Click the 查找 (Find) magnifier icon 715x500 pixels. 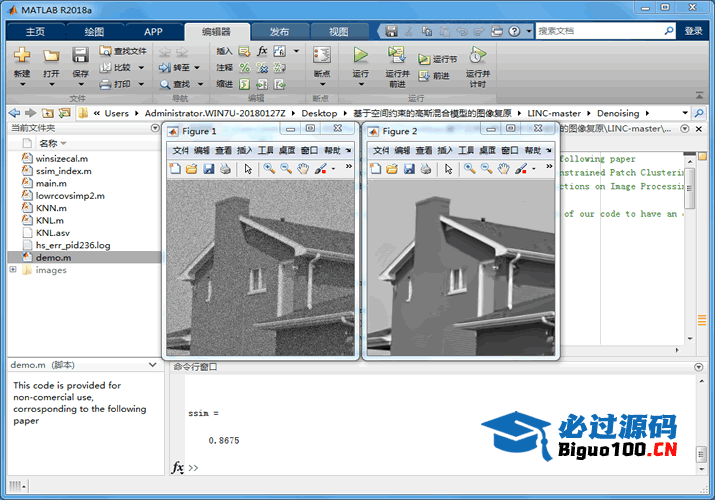[x=165, y=84]
